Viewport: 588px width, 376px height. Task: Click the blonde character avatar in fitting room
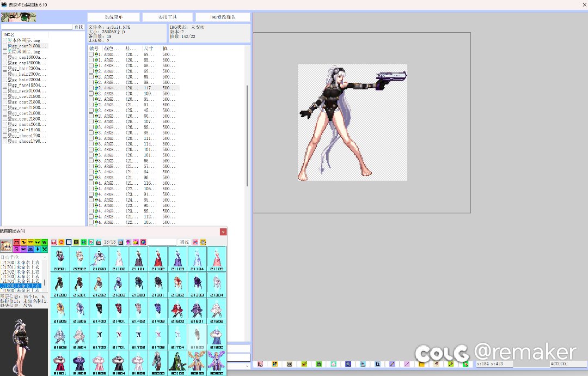(x=6, y=246)
